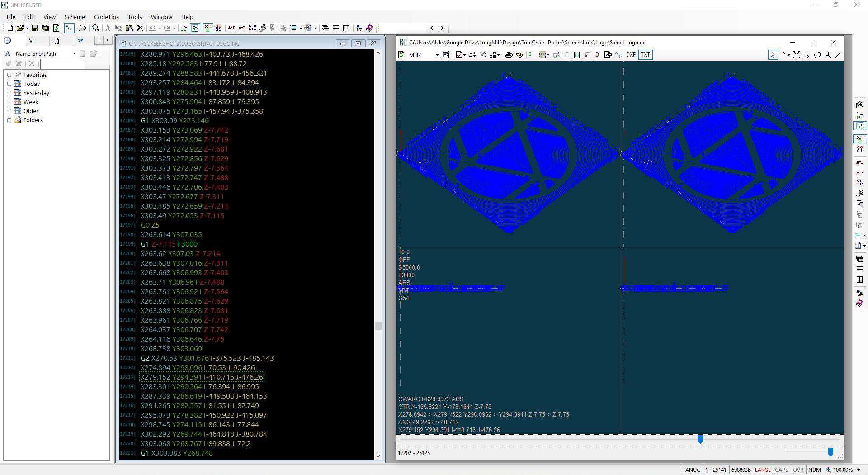Select the Week item in the tree

(x=31, y=102)
